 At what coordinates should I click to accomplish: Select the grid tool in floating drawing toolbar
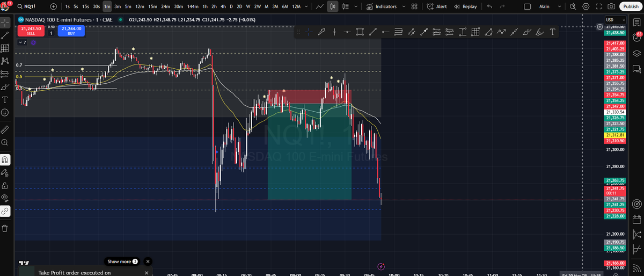[475, 32]
